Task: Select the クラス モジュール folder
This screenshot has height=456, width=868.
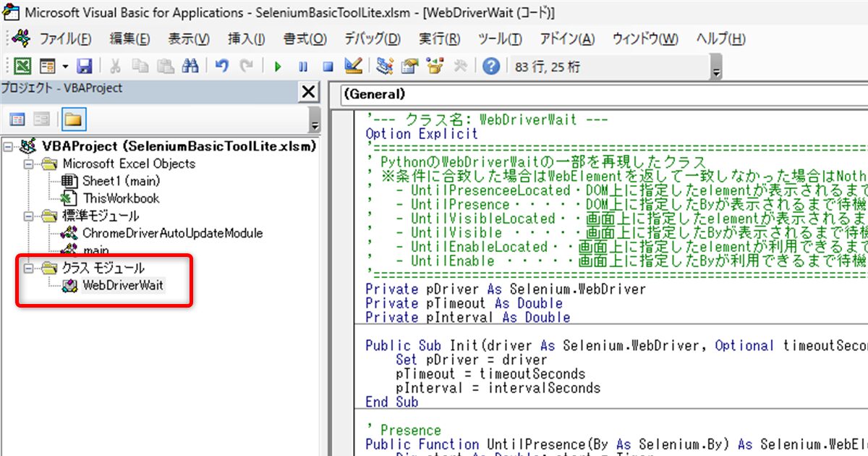Action: tap(103, 268)
